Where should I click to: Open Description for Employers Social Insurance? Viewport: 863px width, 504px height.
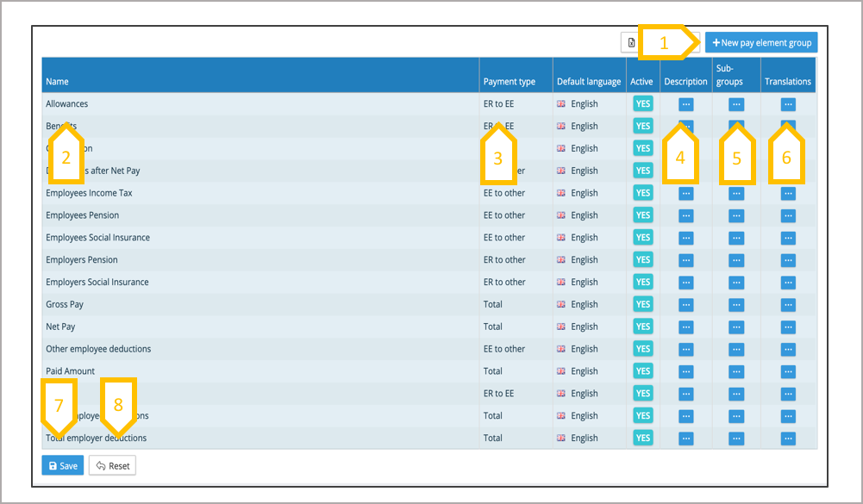click(685, 283)
